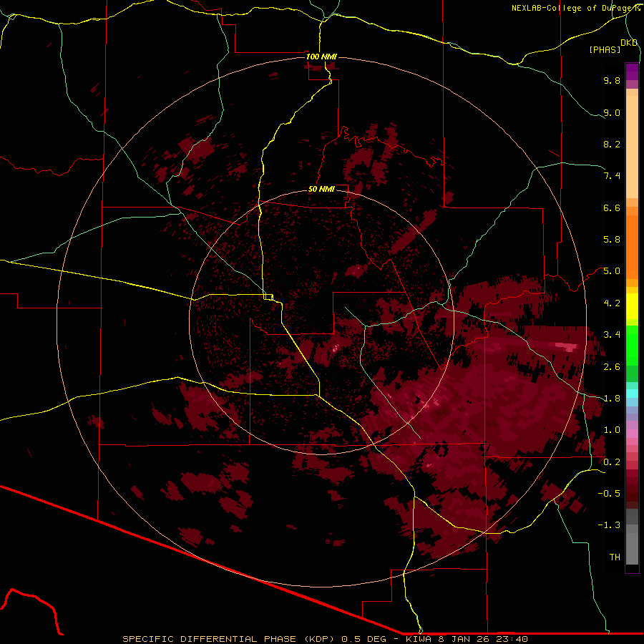Click the DKD unit label
This screenshot has height=644, width=644.
(x=629, y=43)
